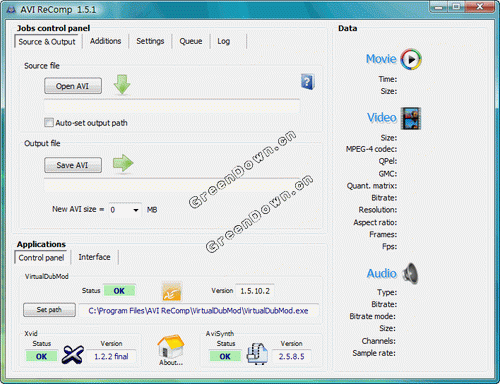Viewport: 500px width, 384px height.
Task: Click the Aspect ratio label
Action: 375,222
